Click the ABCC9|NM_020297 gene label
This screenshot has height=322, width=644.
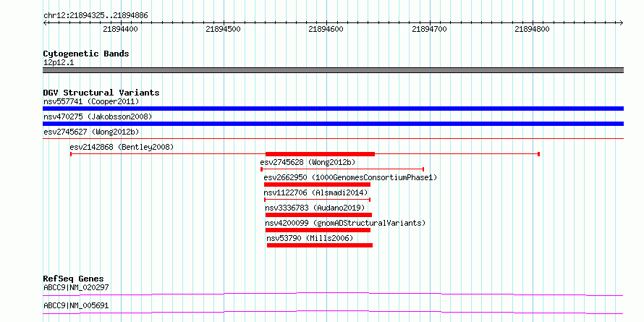pyautogui.click(x=76, y=287)
